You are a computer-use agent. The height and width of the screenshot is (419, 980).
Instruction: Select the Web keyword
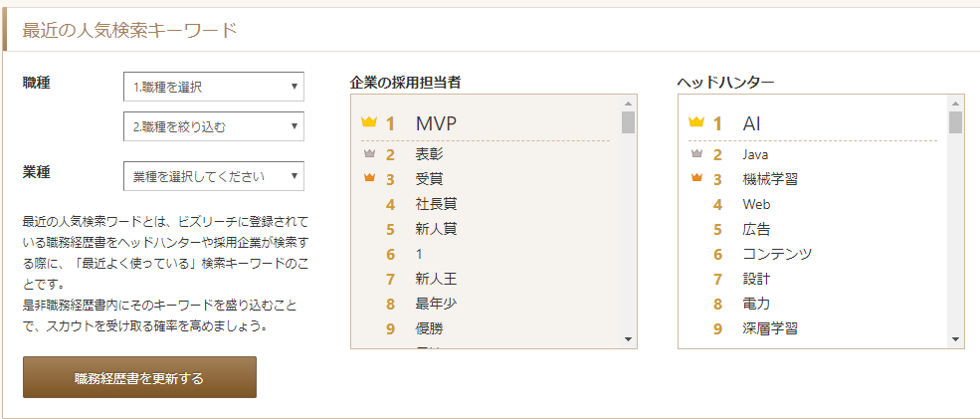756,204
